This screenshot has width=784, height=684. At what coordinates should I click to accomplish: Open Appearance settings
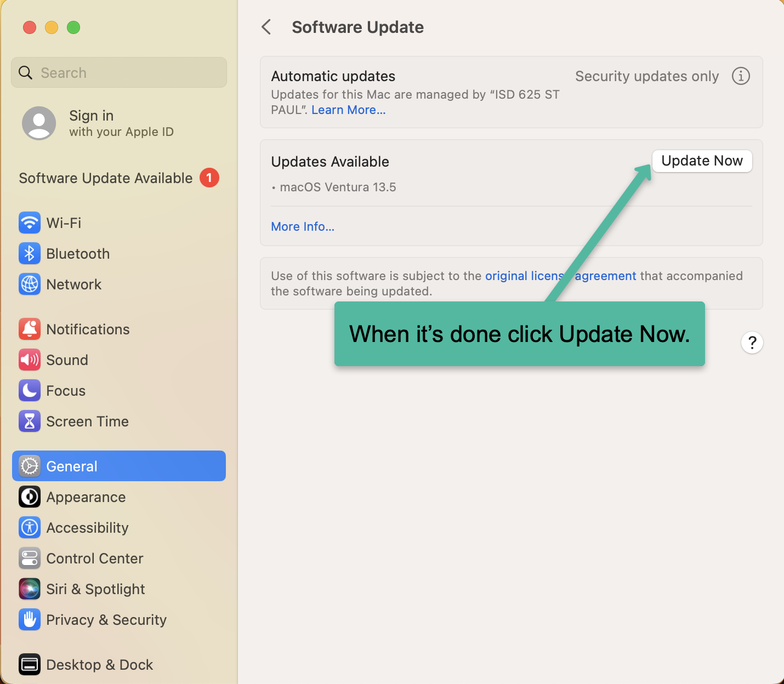119,497
